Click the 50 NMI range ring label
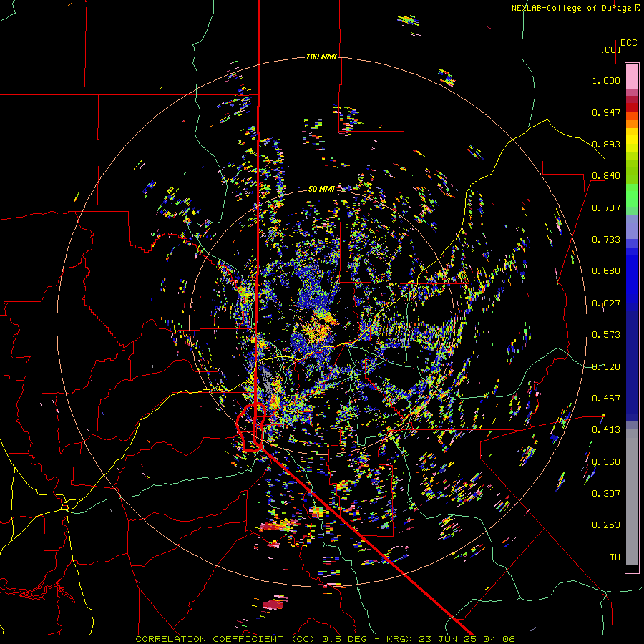The width and height of the screenshot is (644, 644). (321, 189)
